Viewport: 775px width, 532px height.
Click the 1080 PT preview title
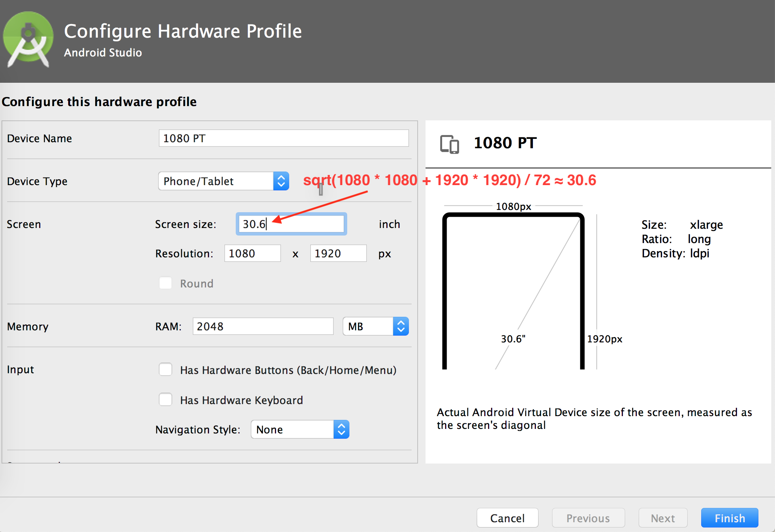tap(505, 143)
